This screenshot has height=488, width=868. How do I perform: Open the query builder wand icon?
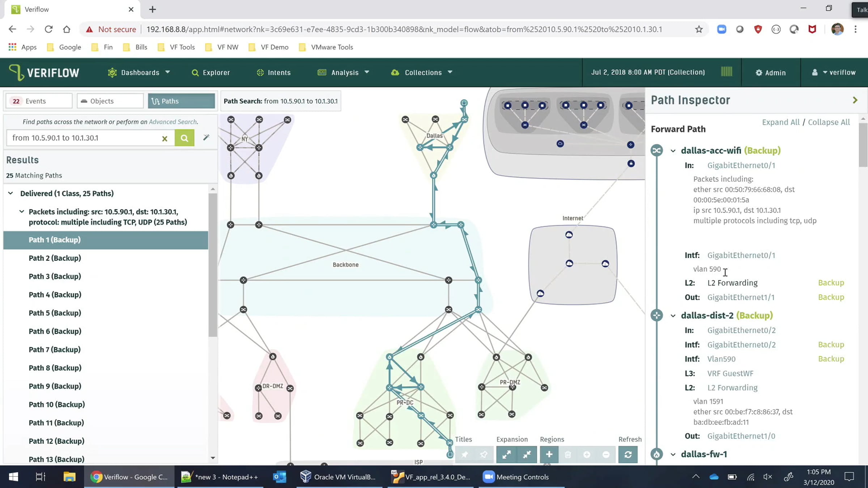point(206,137)
